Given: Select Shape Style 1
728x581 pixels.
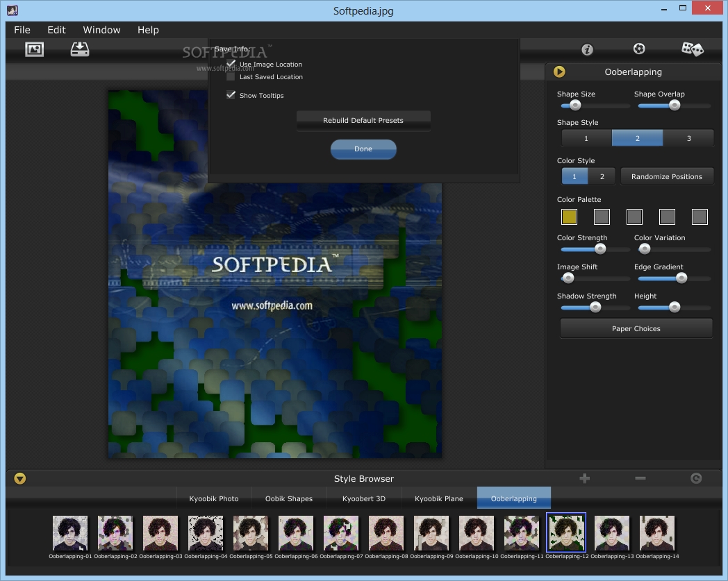Looking at the screenshot, I should pos(586,138).
